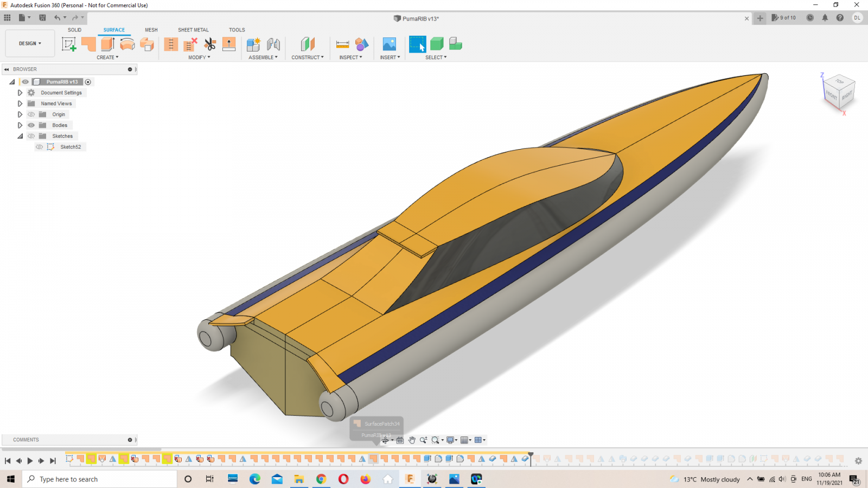This screenshot has height=488, width=868.
Task: Select the Trim scissors tool
Action: pyautogui.click(x=210, y=44)
